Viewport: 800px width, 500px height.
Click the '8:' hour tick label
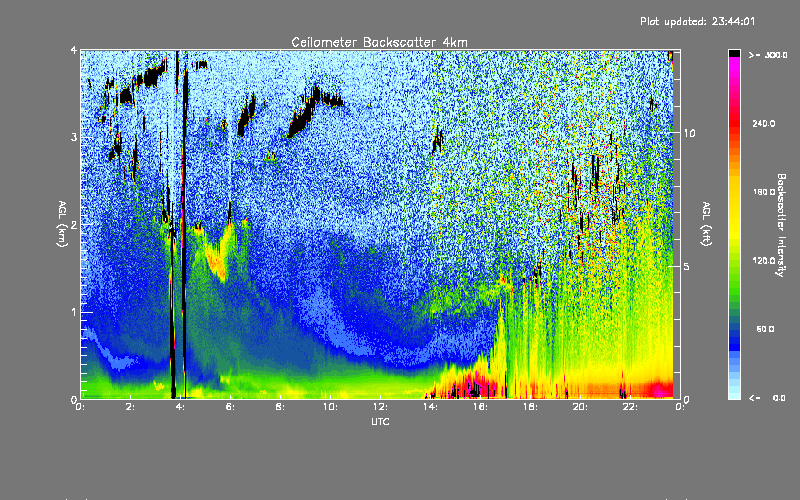[280, 407]
